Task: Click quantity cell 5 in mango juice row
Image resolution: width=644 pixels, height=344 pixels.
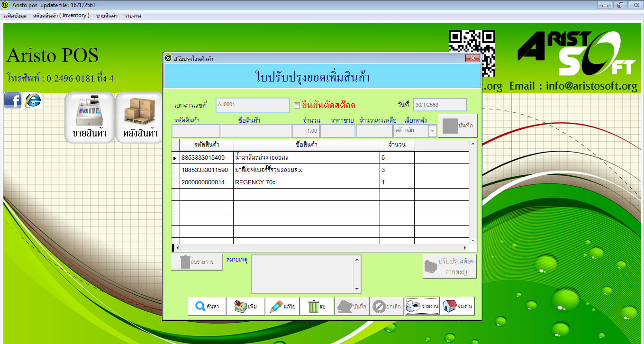Action: [397, 157]
